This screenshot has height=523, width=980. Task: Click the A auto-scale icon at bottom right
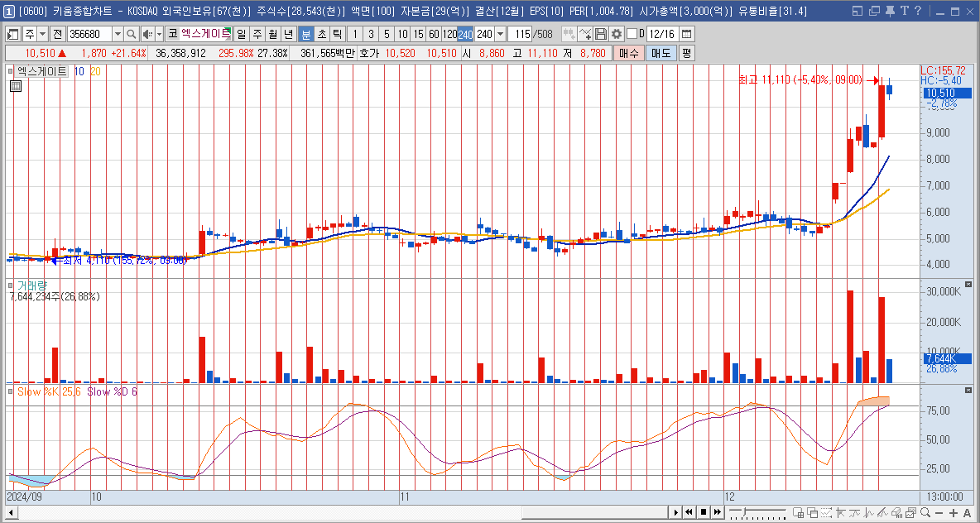pos(967,513)
